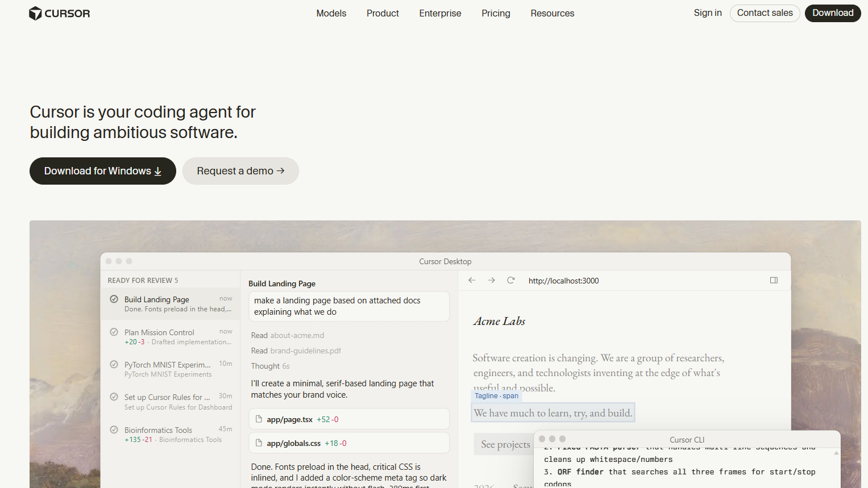Toggle the side panel icon beside the URL

[x=774, y=280]
